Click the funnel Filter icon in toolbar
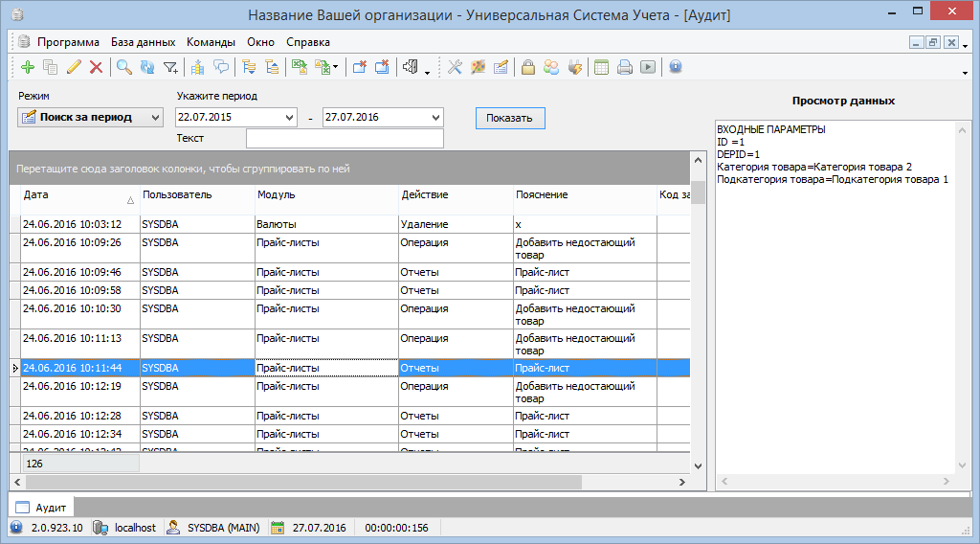The image size is (980, 544). [170, 67]
